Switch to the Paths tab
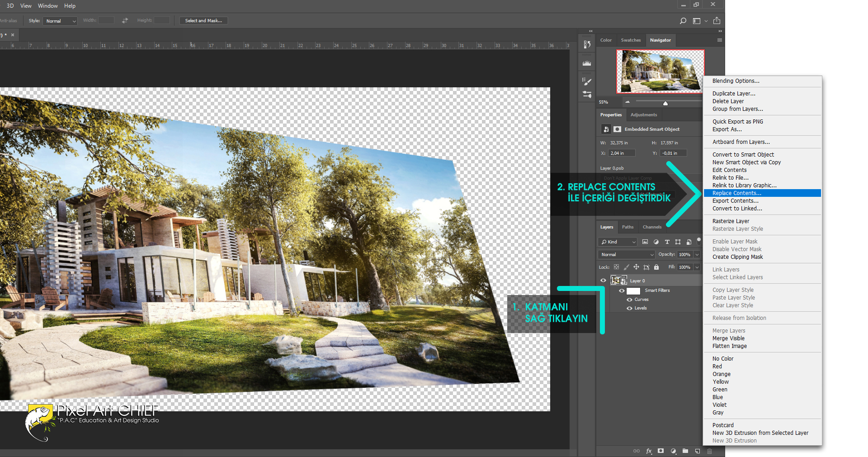Image resolution: width=868 pixels, height=457 pixels. coord(627,227)
